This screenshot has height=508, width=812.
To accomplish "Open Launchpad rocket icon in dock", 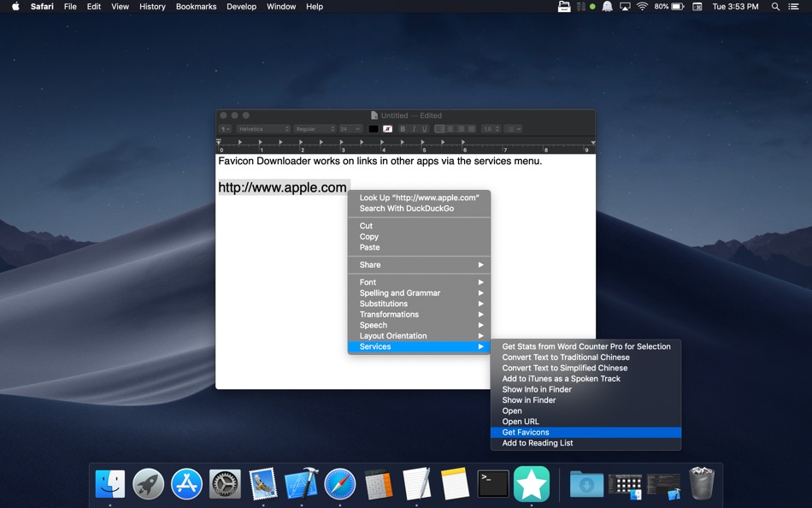I will click(148, 484).
